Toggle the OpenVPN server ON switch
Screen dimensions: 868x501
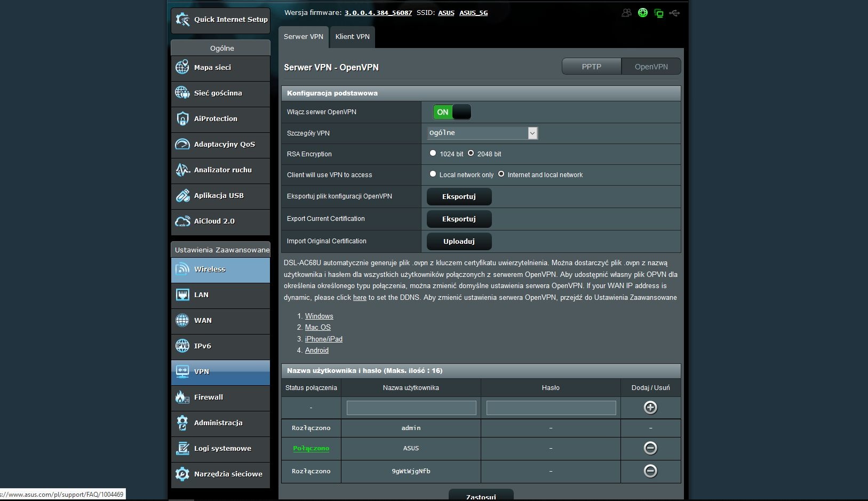452,112
